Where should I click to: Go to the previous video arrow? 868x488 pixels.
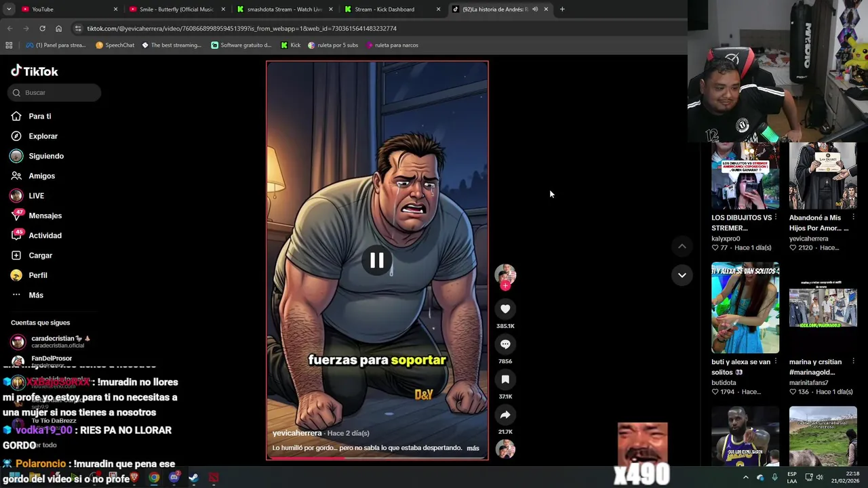tap(682, 247)
